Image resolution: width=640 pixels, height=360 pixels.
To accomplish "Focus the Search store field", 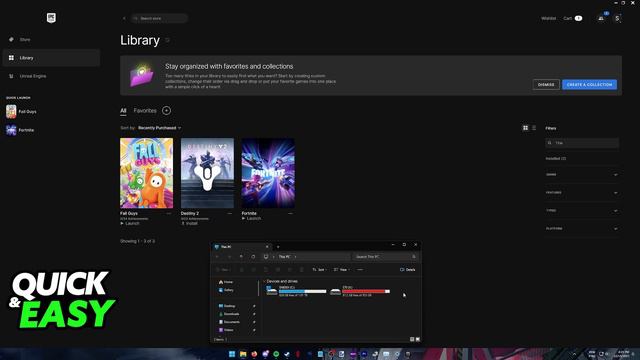I will tap(159, 18).
